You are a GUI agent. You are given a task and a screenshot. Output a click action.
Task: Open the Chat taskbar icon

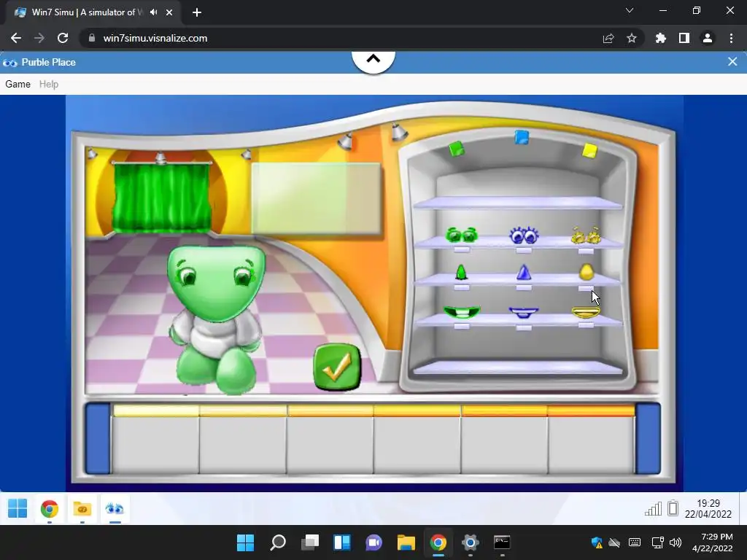pyautogui.click(x=374, y=542)
